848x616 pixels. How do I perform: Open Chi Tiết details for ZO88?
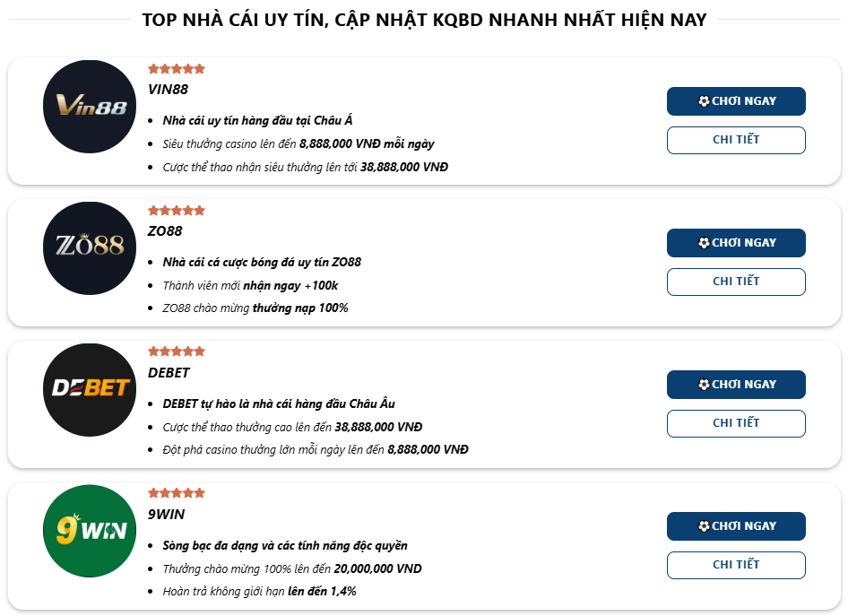click(x=736, y=282)
